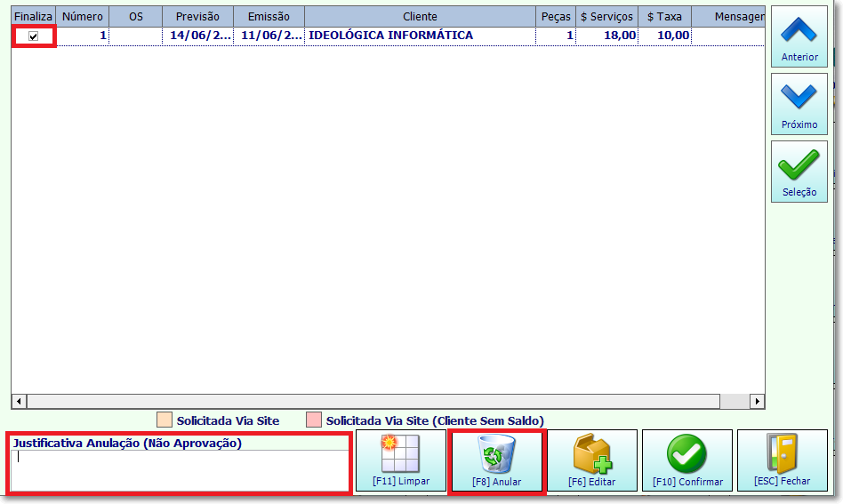
Task: Click the Justificativa Anulação text field
Action: click(179, 470)
